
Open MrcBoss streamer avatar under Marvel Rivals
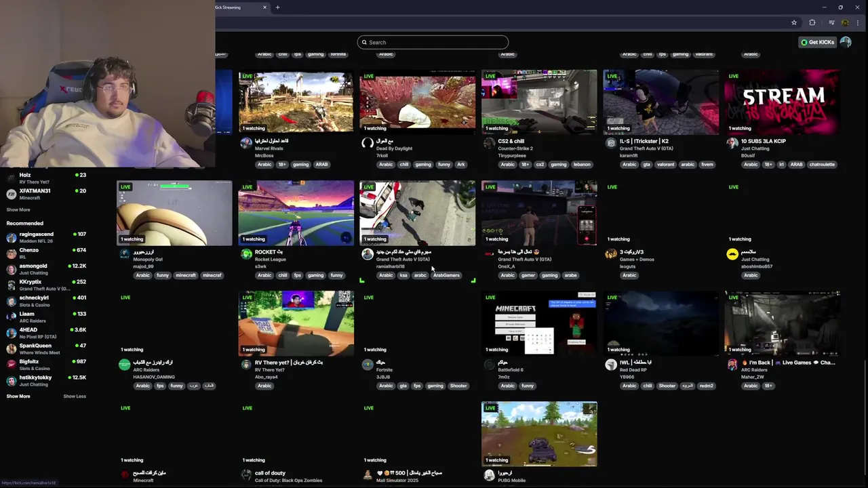246,144
